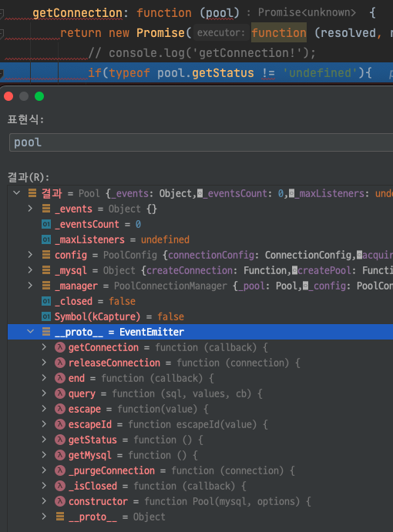The width and height of the screenshot is (393, 532).
Task: Expand the _events object node
Action: 30,209
